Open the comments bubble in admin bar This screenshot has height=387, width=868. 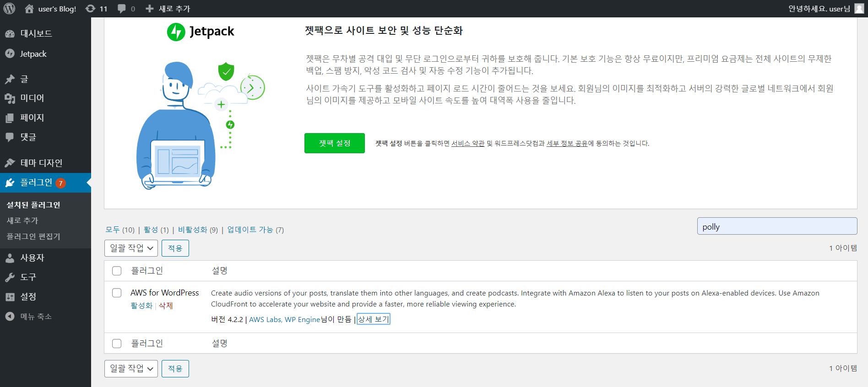click(x=126, y=9)
